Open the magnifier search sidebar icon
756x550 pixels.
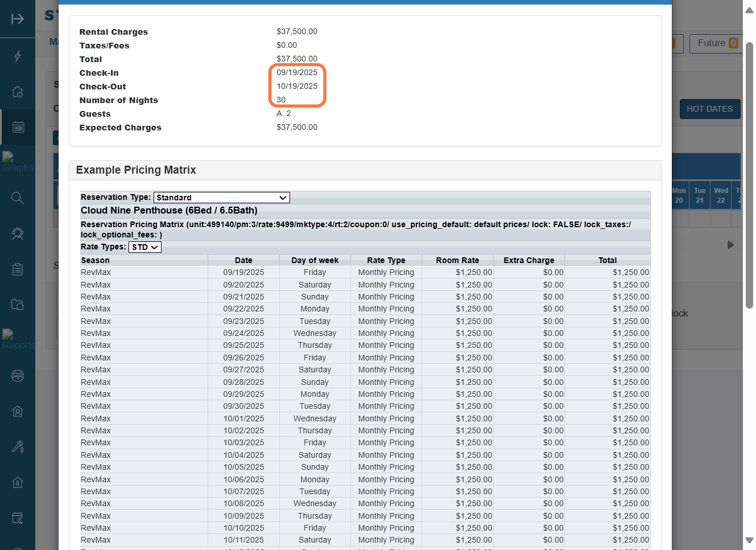pos(18,198)
